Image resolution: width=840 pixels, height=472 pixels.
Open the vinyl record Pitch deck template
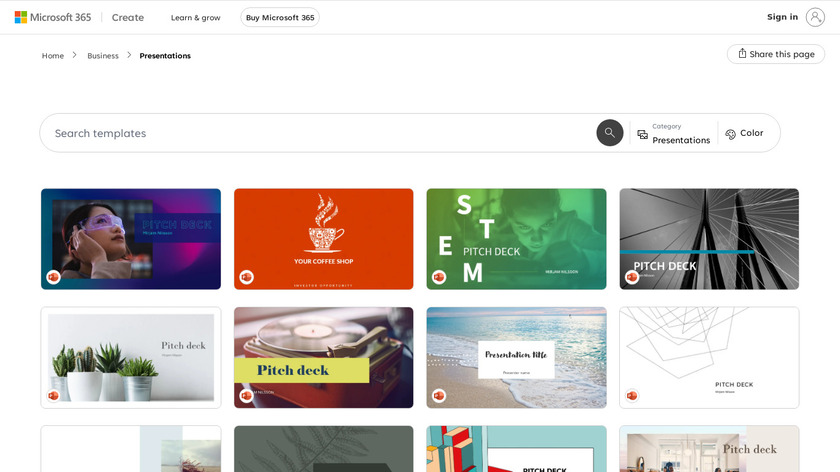click(323, 357)
